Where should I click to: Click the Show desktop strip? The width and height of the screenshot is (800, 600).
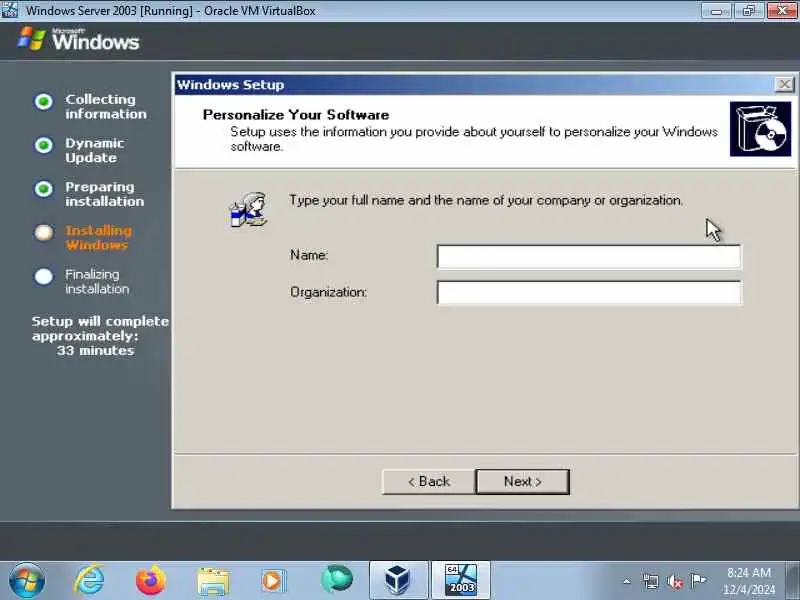pyautogui.click(x=793, y=581)
